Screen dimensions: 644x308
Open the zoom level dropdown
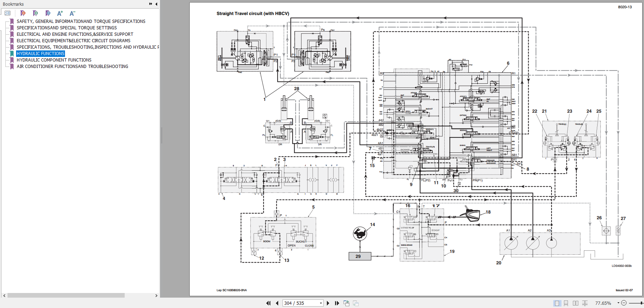click(618, 303)
